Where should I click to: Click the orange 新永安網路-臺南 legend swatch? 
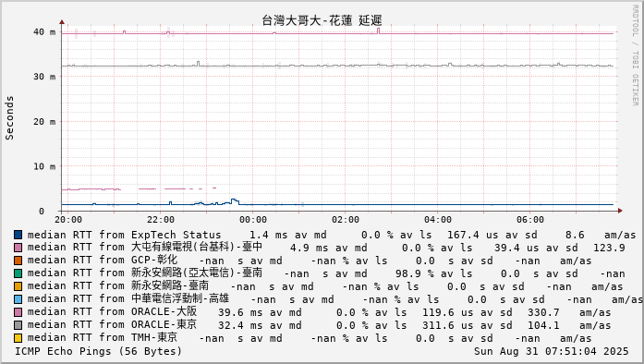tap(18, 286)
